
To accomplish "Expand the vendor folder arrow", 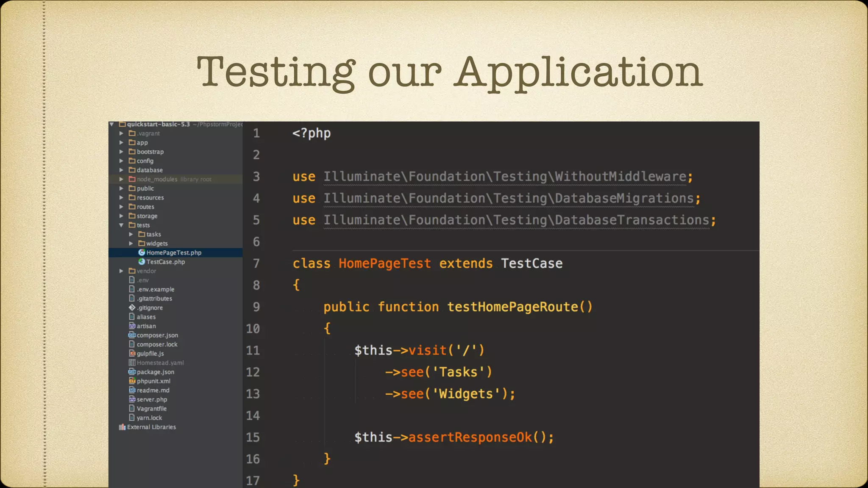I will click(121, 271).
